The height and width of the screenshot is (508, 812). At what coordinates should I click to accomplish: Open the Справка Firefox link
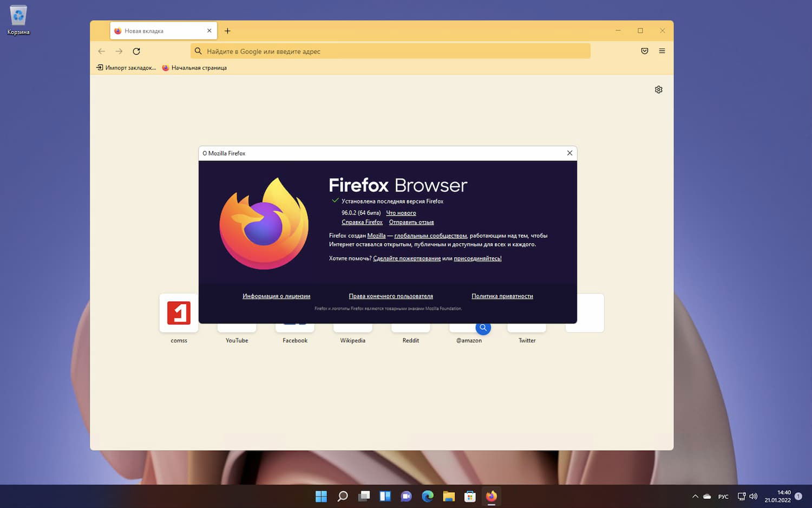[362, 222]
